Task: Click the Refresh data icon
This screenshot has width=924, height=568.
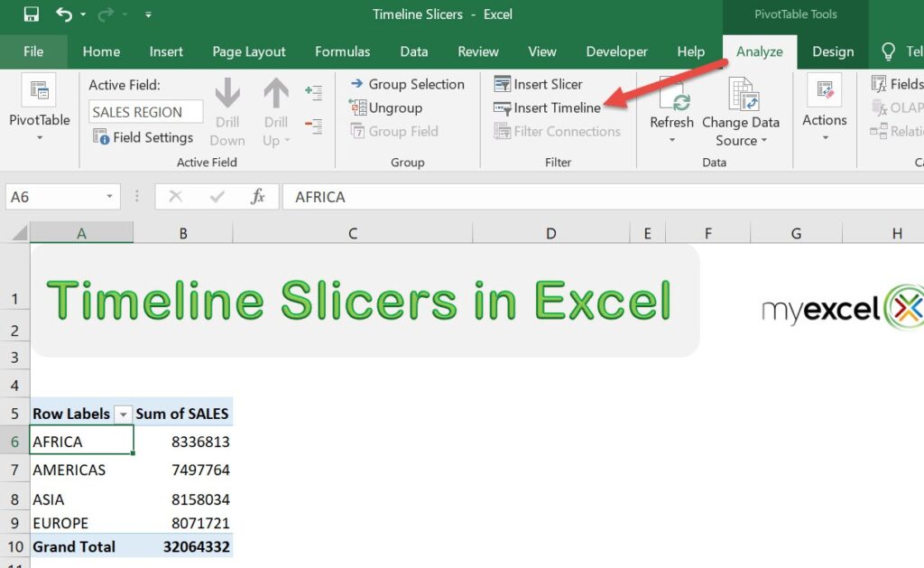Action: 671,95
